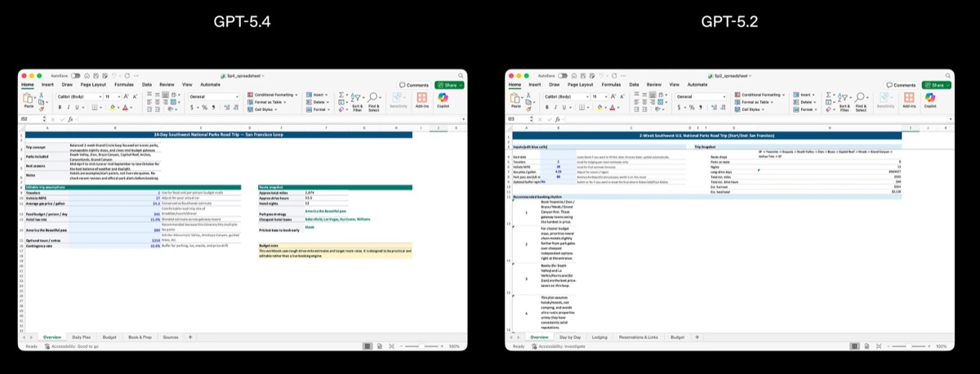Click the Paste icon in the left window

(x=29, y=98)
